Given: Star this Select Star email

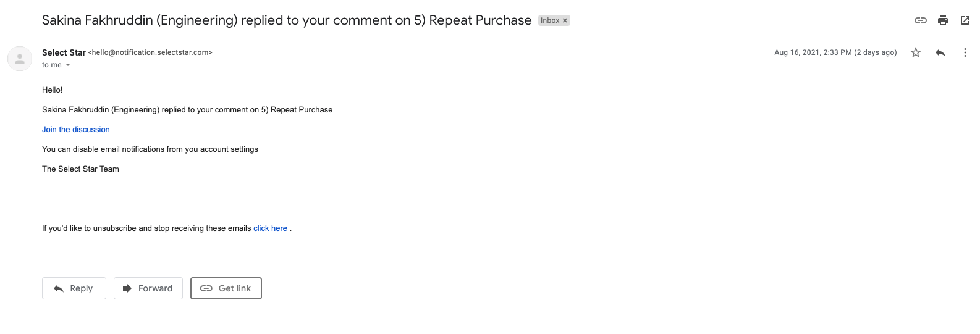Looking at the screenshot, I should click(916, 52).
